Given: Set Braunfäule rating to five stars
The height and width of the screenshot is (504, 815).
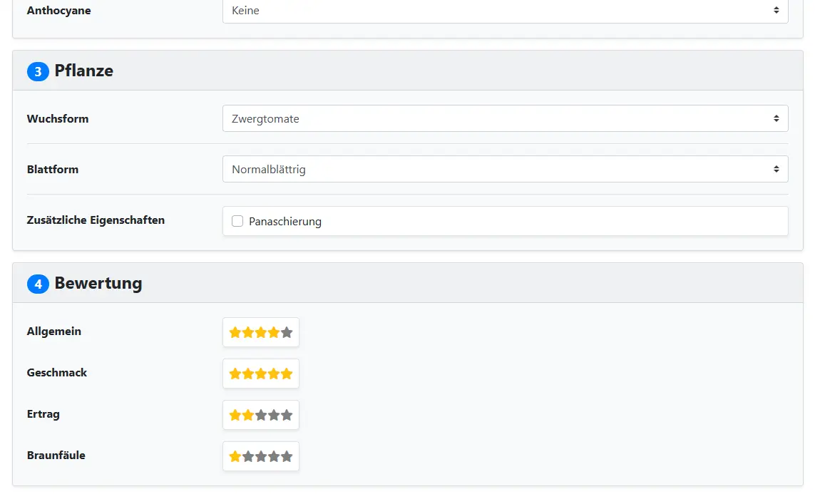Looking at the screenshot, I should click(287, 456).
